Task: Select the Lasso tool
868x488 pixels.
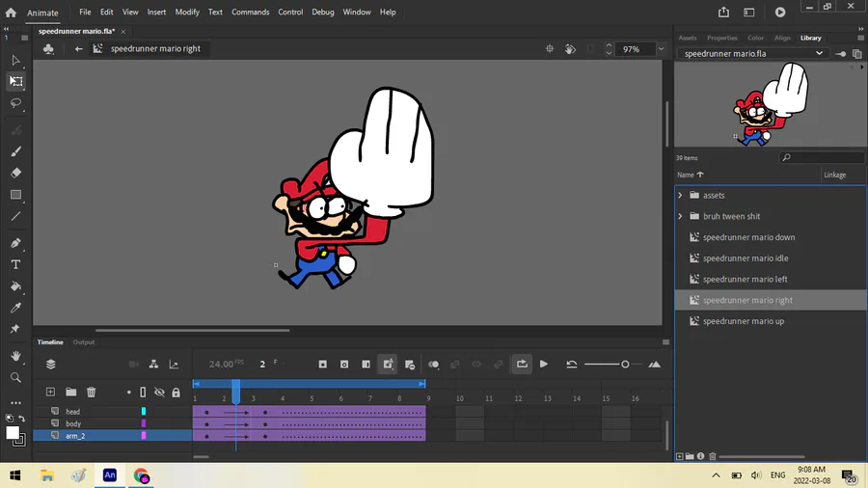Action: pos(15,103)
